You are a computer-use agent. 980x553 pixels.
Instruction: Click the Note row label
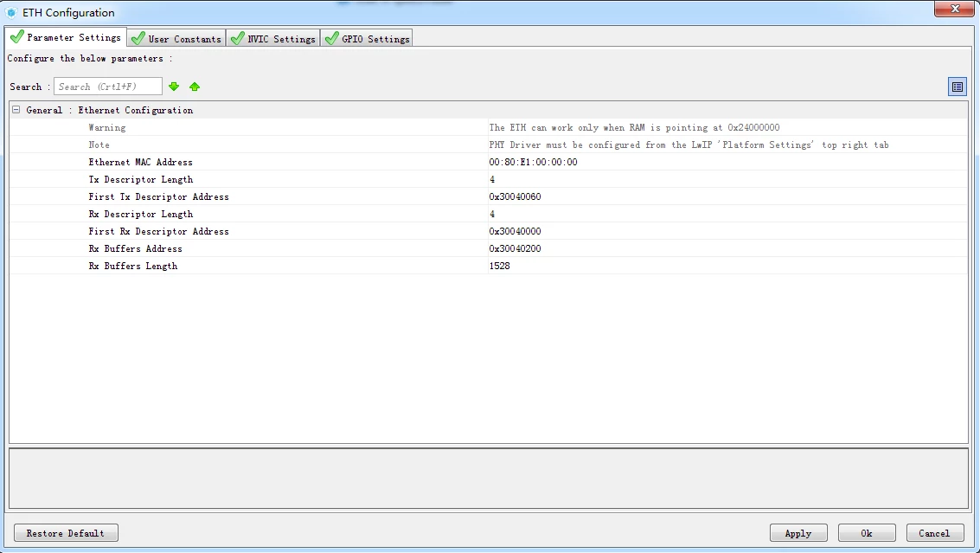point(99,145)
